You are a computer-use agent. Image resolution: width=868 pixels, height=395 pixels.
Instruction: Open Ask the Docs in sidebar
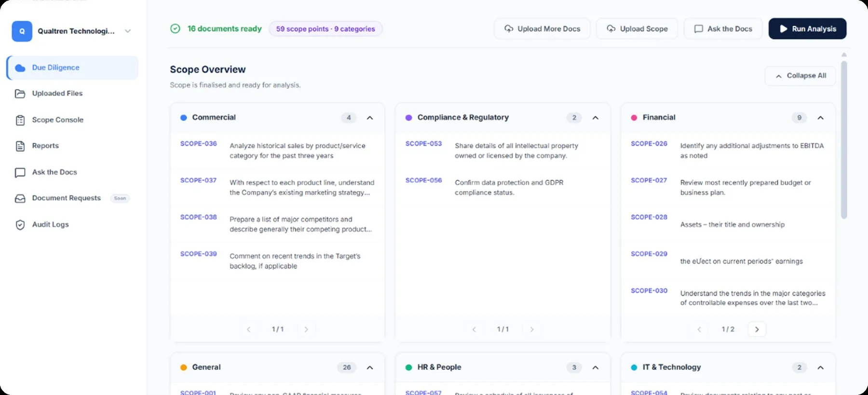[x=54, y=172]
